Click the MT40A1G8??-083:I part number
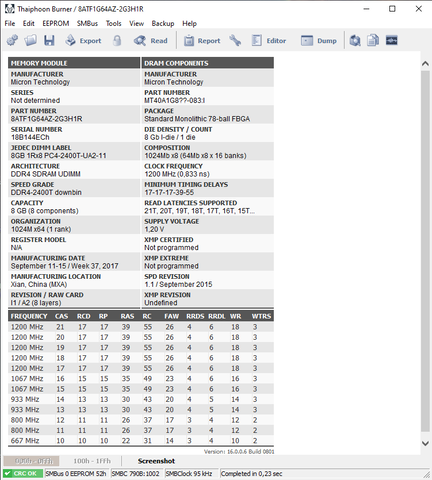 coord(175,101)
